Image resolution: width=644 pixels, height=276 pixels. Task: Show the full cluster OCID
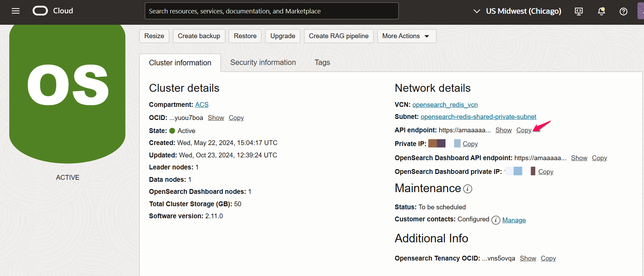[x=216, y=118]
